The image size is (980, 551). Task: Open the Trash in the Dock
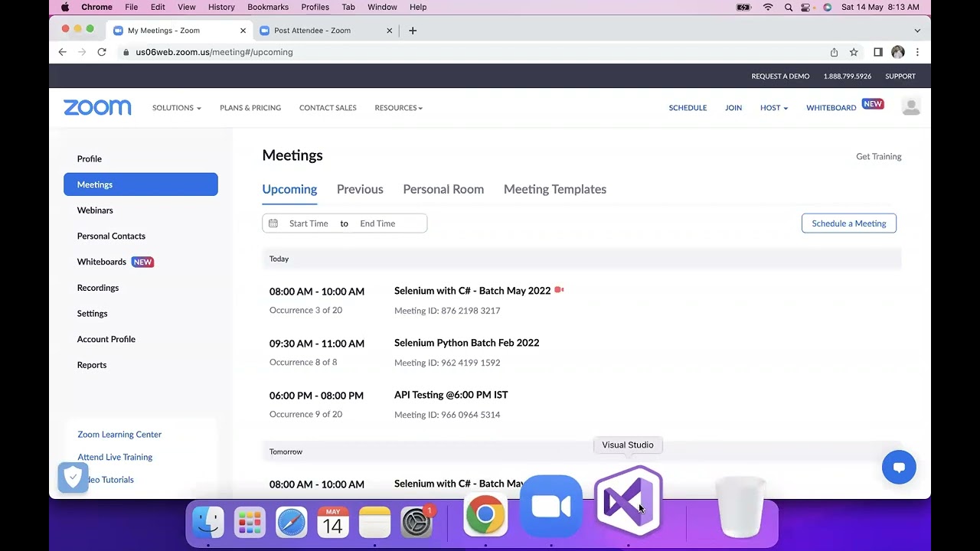coord(740,507)
